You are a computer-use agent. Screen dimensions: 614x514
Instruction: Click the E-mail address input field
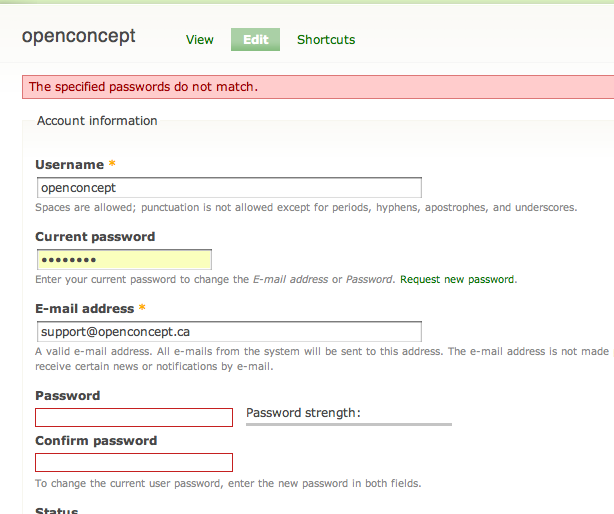click(228, 331)
